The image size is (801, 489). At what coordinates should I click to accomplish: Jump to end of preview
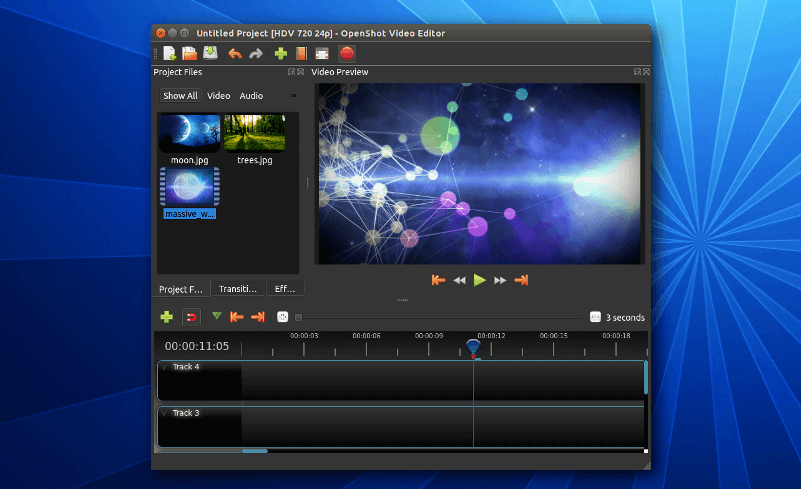tap(521, 280)
